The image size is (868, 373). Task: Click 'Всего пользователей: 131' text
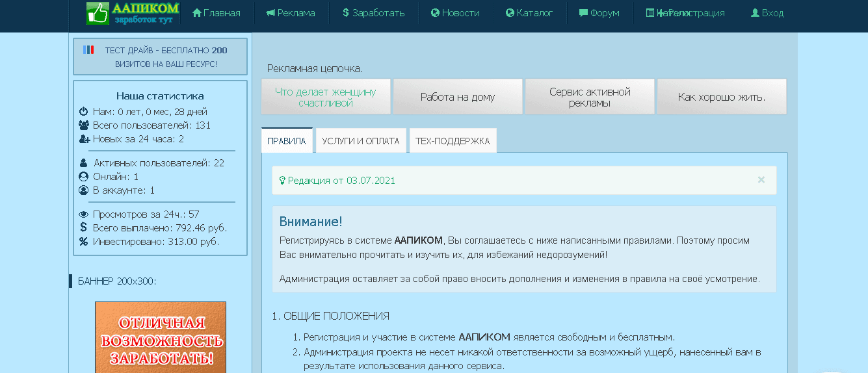pos(151,125)
